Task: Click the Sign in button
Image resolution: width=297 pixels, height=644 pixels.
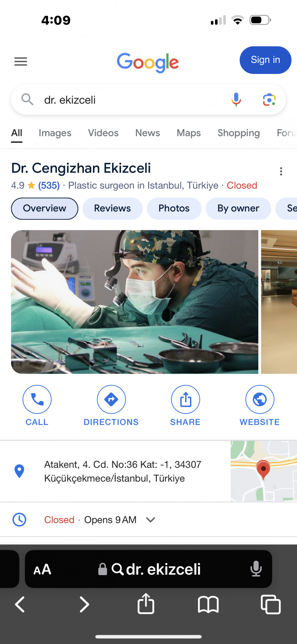Action: pyautogui.click(x=265, y=60)
